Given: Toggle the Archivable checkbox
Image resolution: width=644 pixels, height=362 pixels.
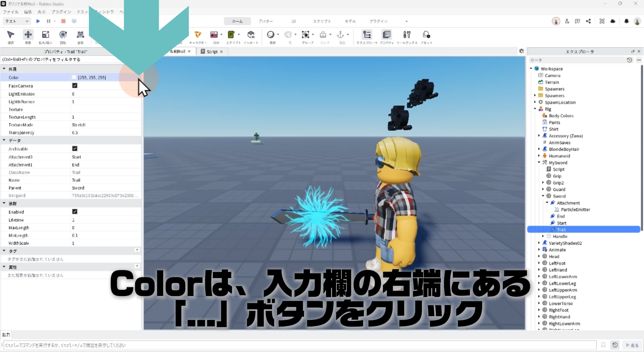Looking at the screenshot, I should tap(75, 148).
